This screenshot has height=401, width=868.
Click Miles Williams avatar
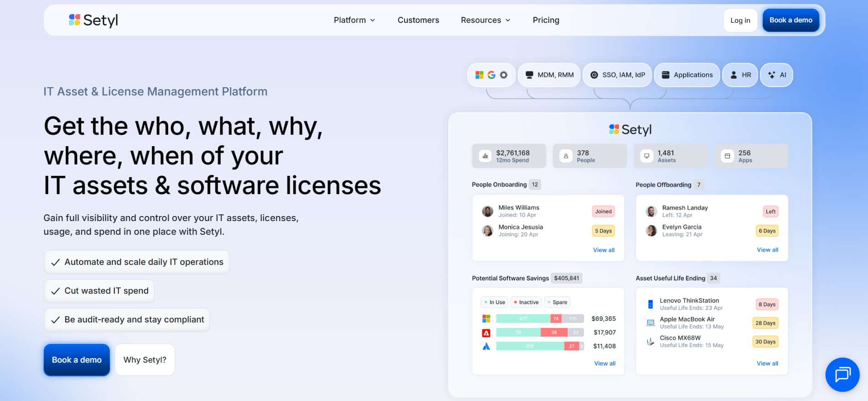pos(488,211)
